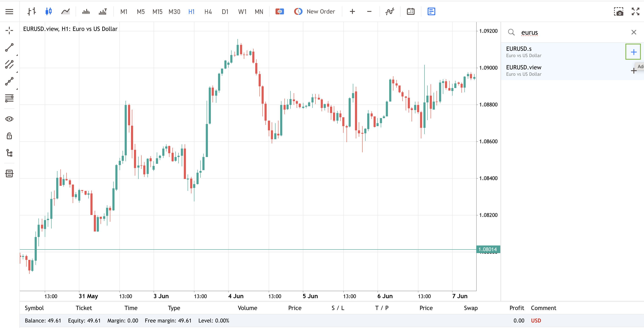Lock chart objects with the padlock
Screen dimensions: 644x328
point(9,136)
